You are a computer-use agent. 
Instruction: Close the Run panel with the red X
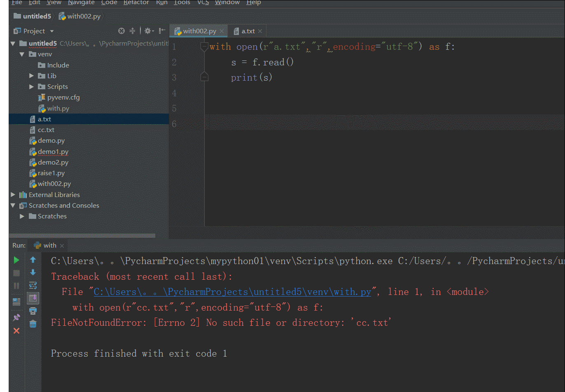coord(16,331)
